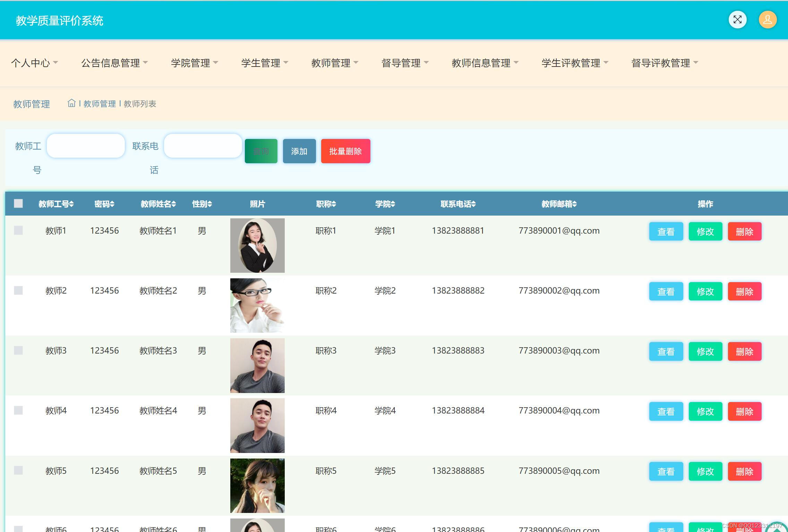Select the checkbox for row 教师3
Screen dimensions: 788x532
[x=18, y=350]
